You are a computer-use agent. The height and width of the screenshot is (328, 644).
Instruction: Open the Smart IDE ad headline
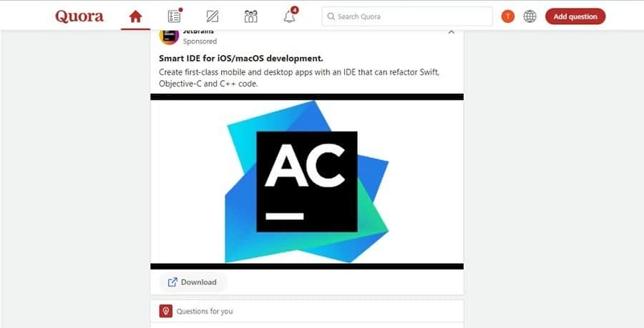coord(241,58)
